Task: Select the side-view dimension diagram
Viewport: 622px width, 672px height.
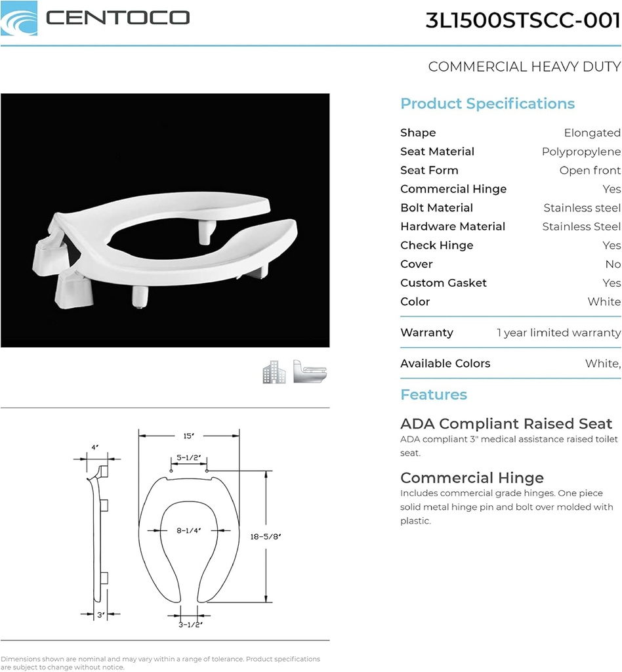Action: (98, 532)
